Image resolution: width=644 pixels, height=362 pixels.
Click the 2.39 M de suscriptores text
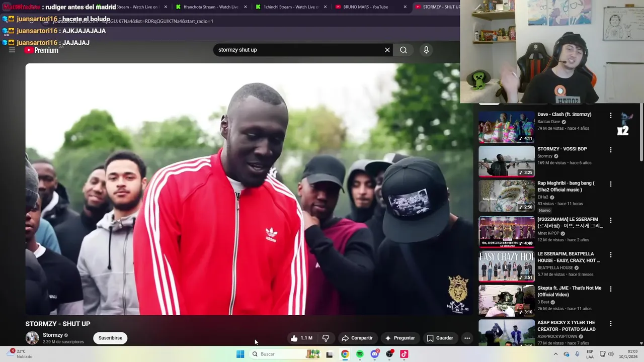click(63, 342)
